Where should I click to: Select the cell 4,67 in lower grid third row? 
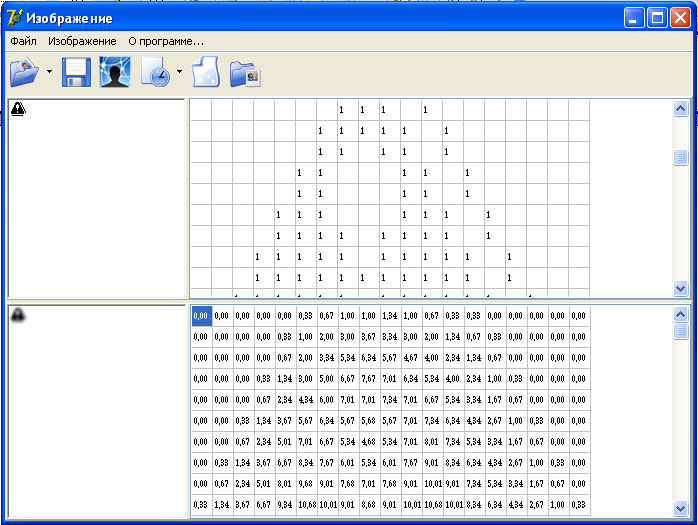click(411, 358)
